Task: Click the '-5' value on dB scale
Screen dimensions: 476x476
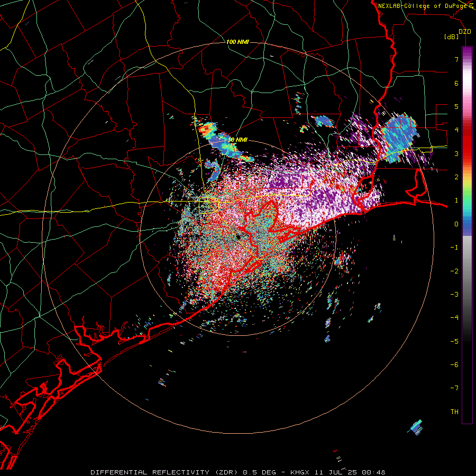Action: click(x=454, y=342)
